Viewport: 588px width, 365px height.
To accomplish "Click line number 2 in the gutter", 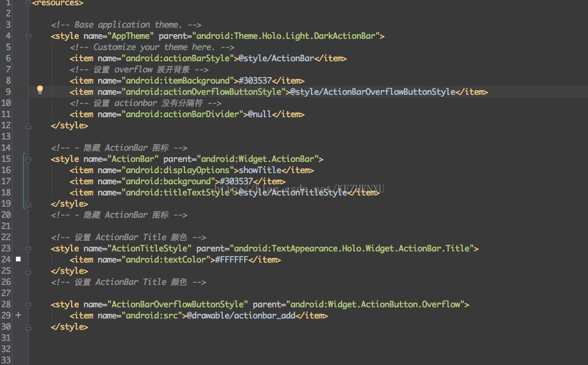I will [8, 14].
